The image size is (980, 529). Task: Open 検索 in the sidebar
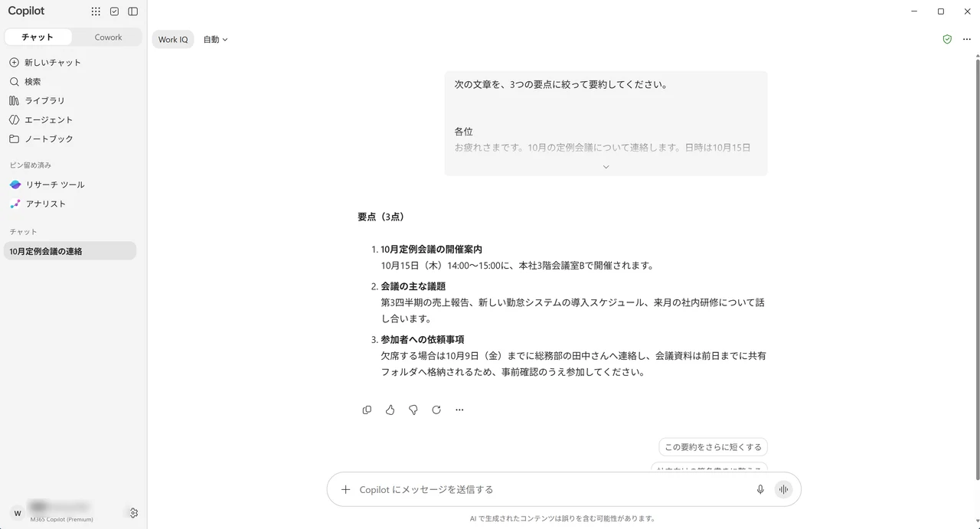[70, 81]
